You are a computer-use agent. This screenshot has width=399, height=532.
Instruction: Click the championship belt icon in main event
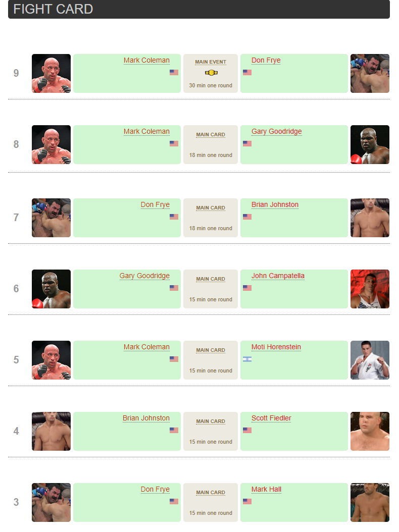(211, 73)
